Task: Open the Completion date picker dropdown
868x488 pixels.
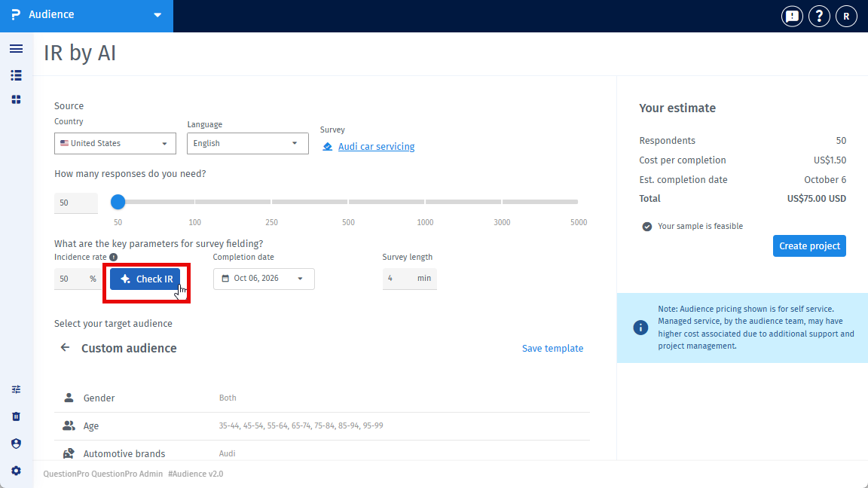Action: pyautogui.click(x=264, y=279)
